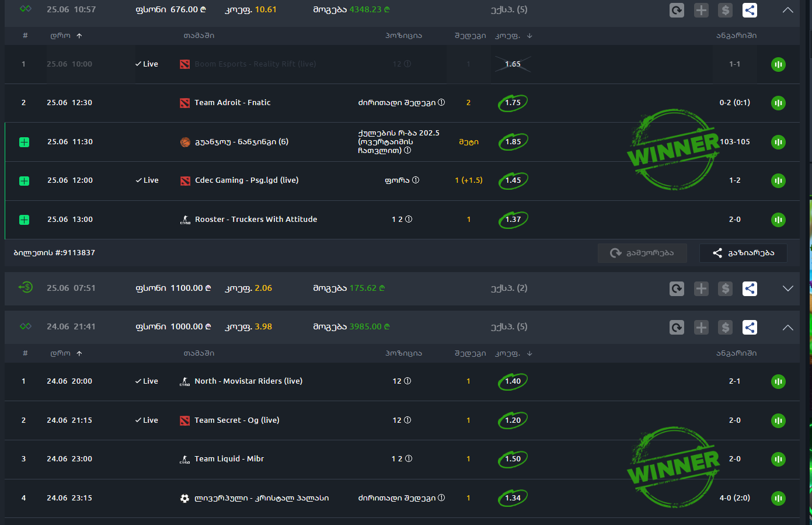Share the 25.06 10:57 ticket via its header icon
The width and height of the screenshot is (812, 525).
750,10
